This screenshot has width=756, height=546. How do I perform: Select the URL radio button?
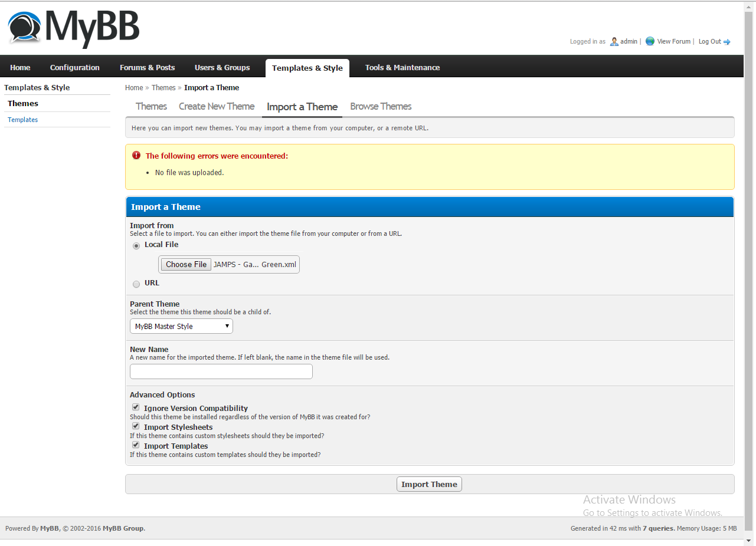[136, 284]
